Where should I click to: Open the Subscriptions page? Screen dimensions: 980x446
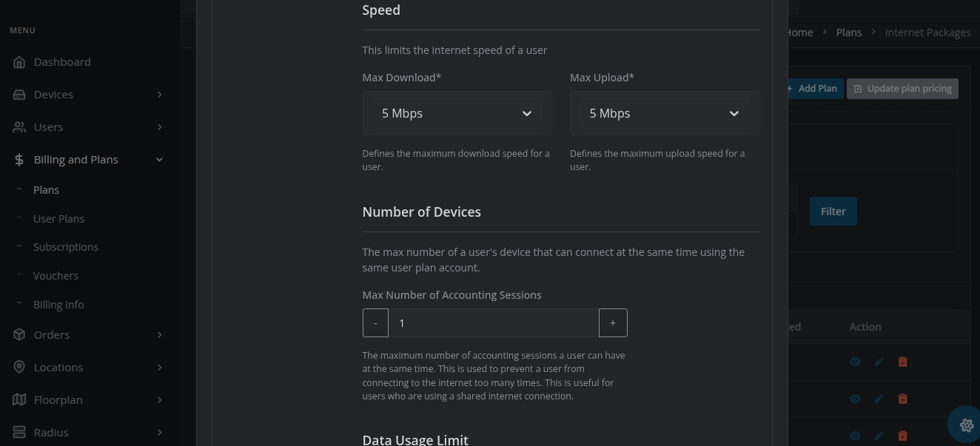tap(66, 246)
